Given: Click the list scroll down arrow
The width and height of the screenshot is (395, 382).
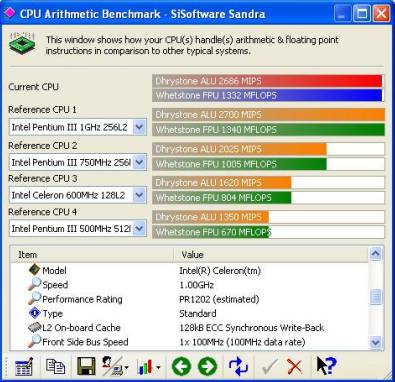Looking at the screenshot, I should (376, 342).
